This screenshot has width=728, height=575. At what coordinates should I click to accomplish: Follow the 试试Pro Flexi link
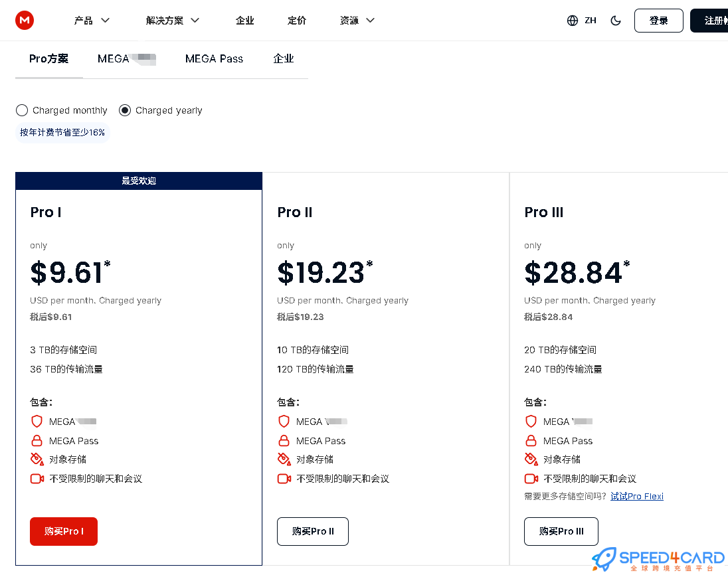point(636,496)
